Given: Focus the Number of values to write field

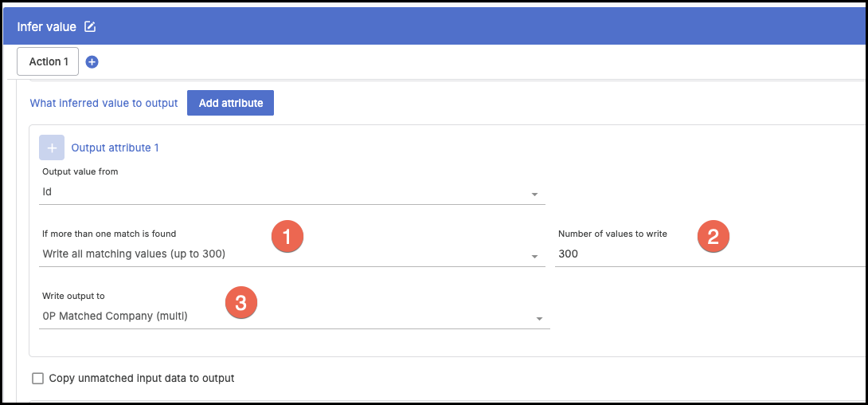Looking at the screenshot, I should [709, 254].
